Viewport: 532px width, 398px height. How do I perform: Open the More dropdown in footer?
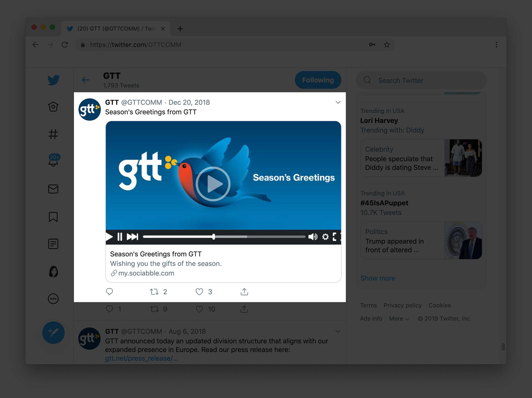pos(399,319)
